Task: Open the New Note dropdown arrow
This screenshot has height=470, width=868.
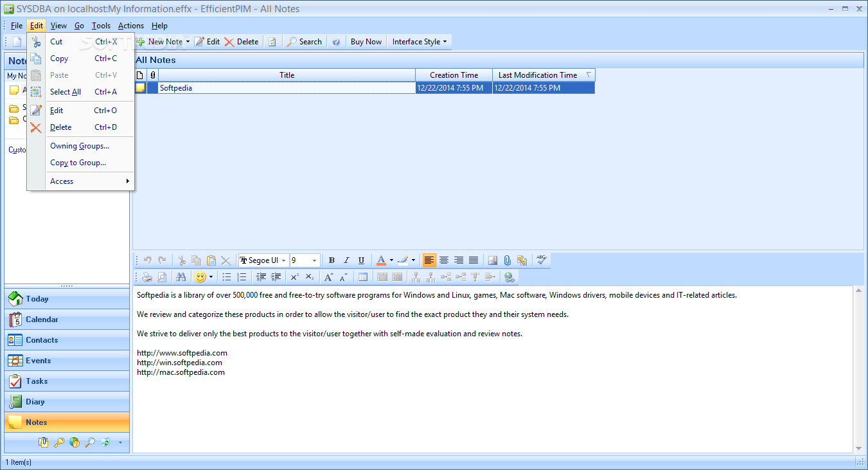Action: pos(188,42)
